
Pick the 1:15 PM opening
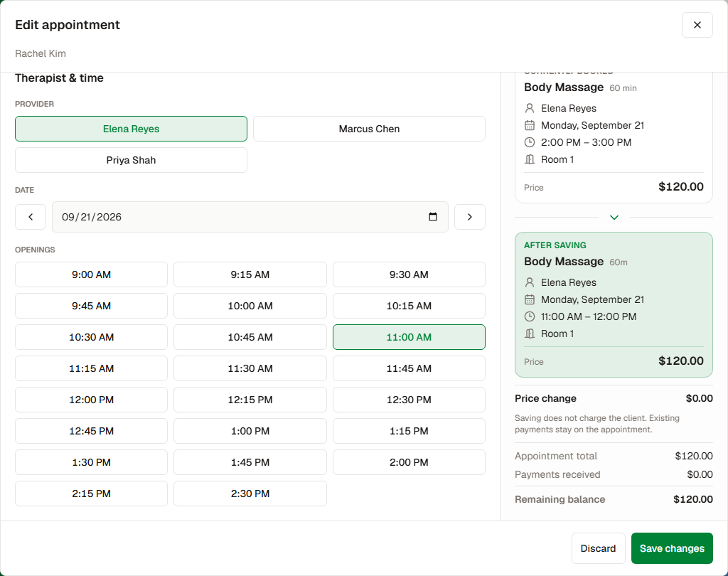409,431
